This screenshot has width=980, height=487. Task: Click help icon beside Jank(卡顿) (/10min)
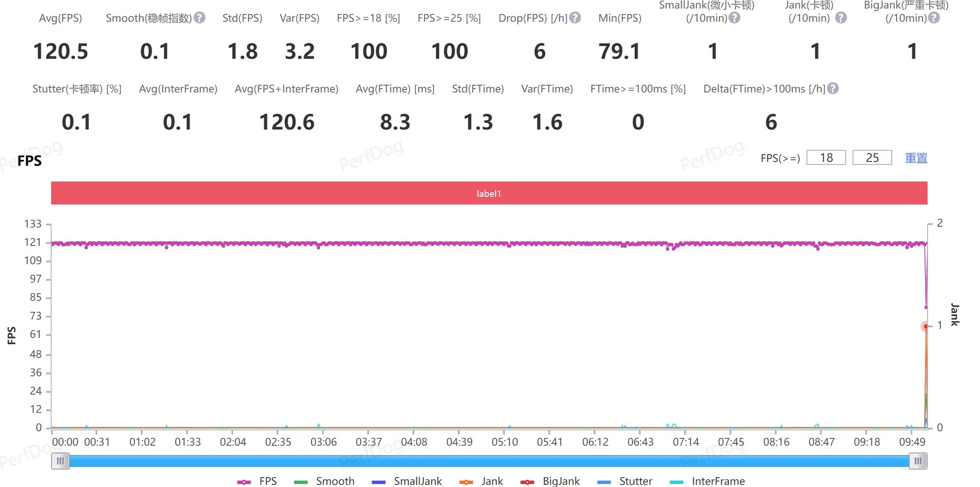pyautogui.click(x=841, y=18)
